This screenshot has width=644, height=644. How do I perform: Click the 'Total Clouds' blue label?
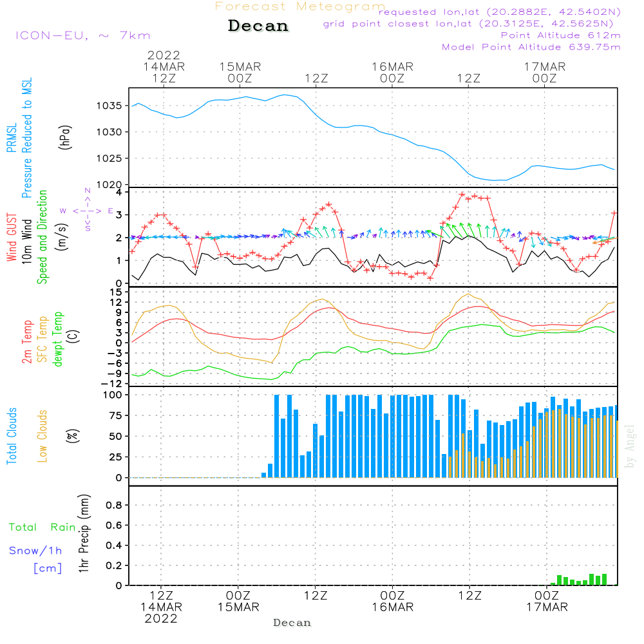(12, 436)
